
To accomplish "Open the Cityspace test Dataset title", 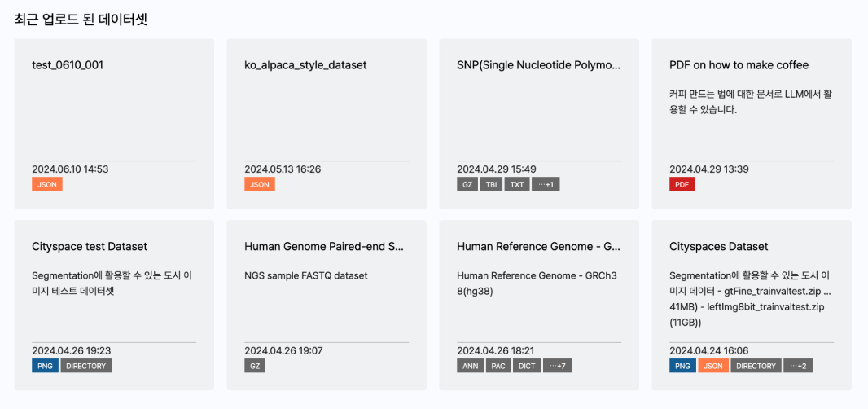I will (x=90, y=246).
